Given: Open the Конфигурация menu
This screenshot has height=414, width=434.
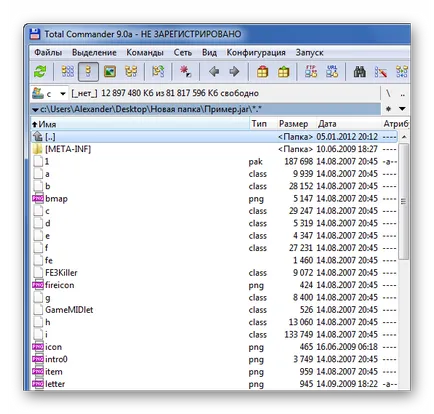Looking at the screenshot, I should pyautogui.click(x=256, y=53).
